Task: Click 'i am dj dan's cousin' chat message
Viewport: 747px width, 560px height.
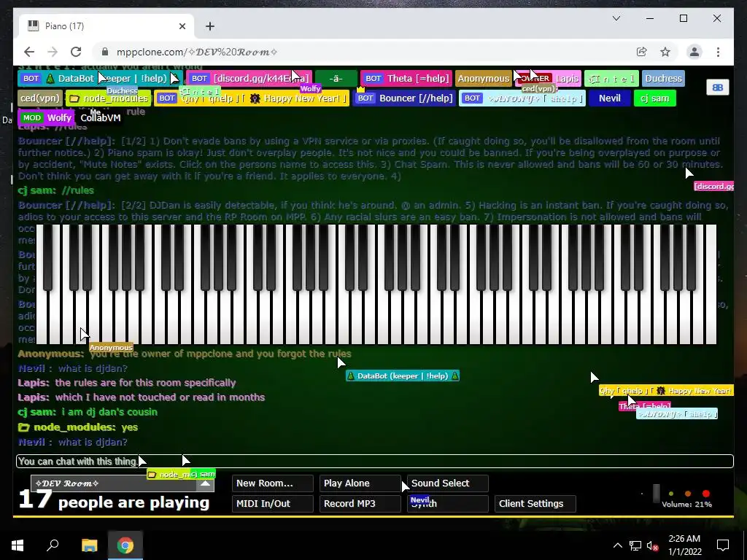Action: click(88, 412)
